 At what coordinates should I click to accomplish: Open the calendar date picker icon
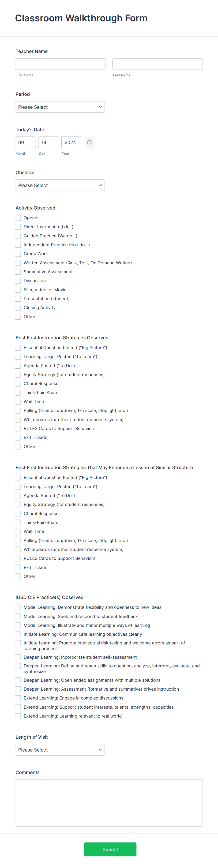point(89,142)
